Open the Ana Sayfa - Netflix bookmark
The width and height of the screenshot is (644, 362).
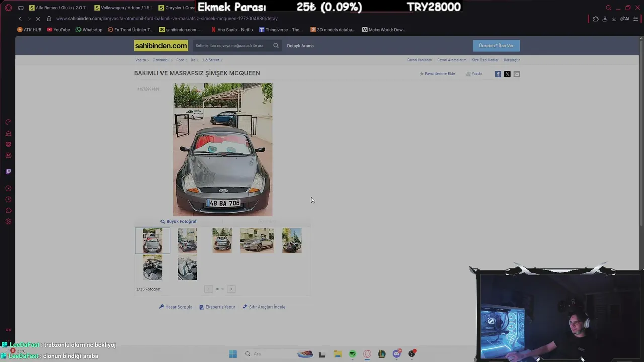pyautogui.click(x=232, y=30)
